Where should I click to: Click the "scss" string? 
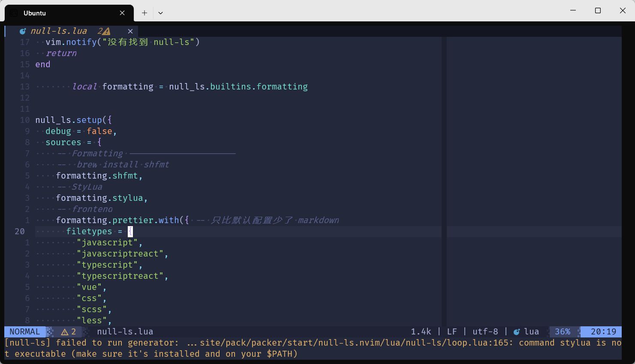[x=92, y=309]
